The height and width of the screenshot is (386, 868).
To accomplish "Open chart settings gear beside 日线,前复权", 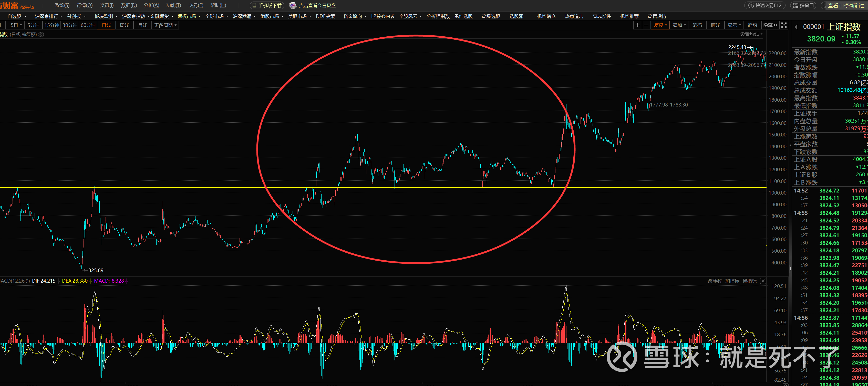I will 41,34.
